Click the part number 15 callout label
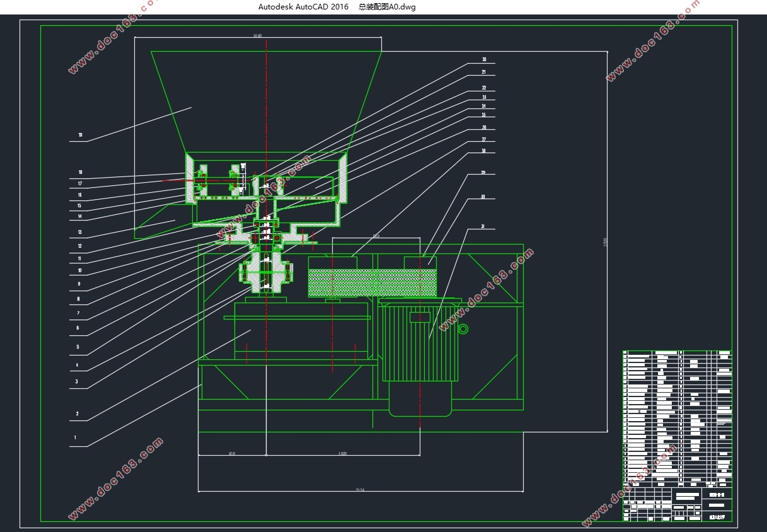The height and width of the screenshot is (532, 767). tap(79, 205)
